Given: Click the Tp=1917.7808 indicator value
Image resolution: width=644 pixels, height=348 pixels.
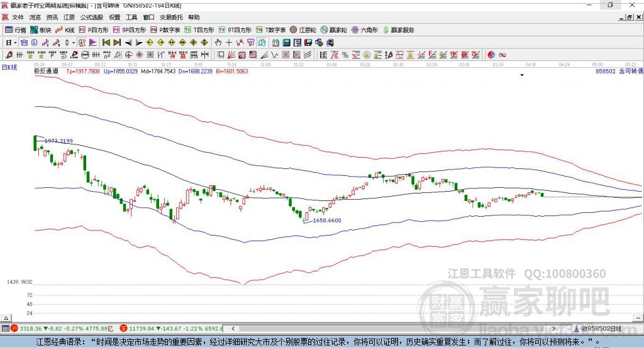Looking at the screenshot, I should tap(83, 71).
